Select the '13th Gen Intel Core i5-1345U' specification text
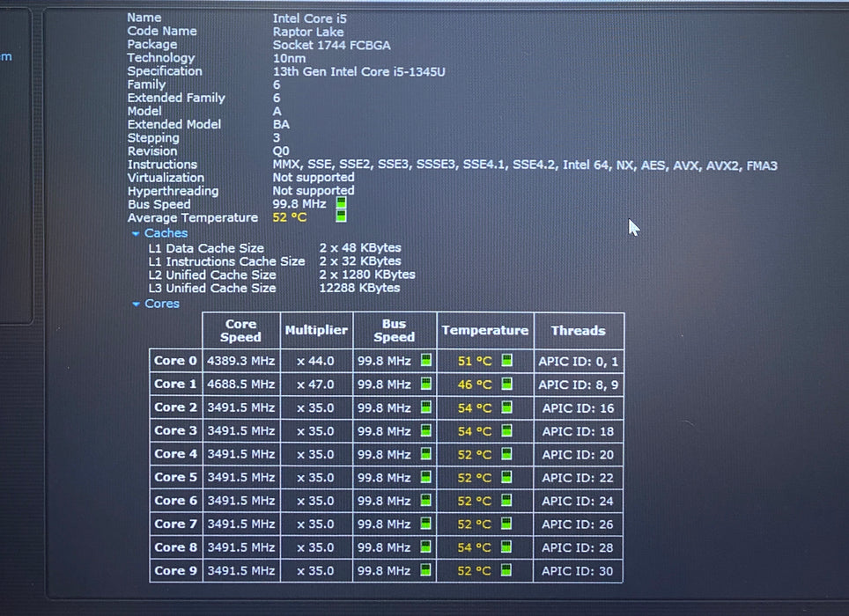849x616 pixels. (x=358, y=71)
